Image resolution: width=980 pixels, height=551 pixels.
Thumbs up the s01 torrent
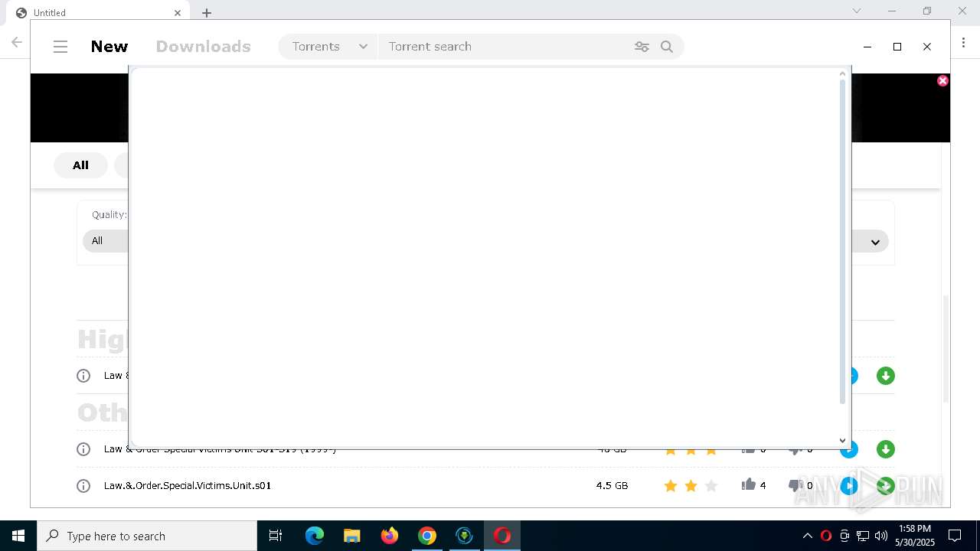[749, 484]
